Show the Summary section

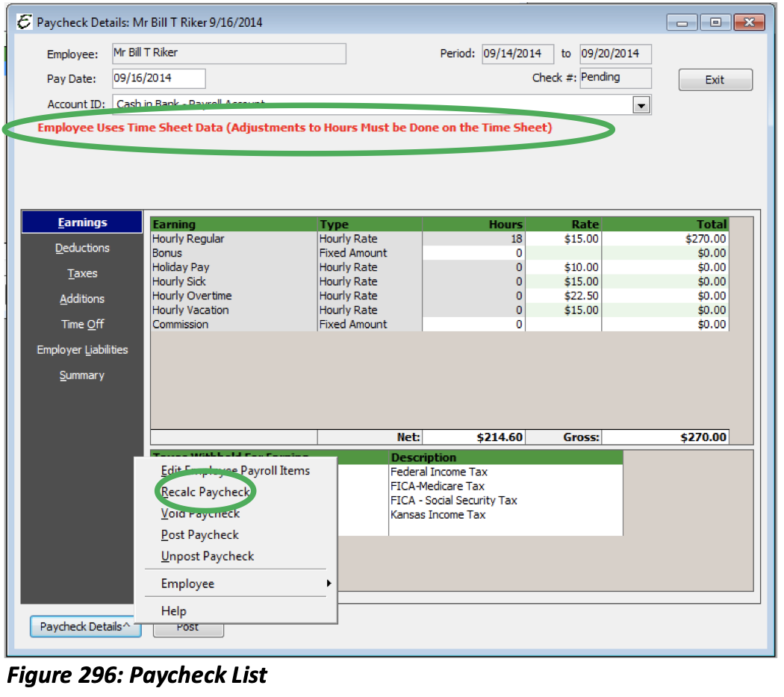tap(82, 375)
